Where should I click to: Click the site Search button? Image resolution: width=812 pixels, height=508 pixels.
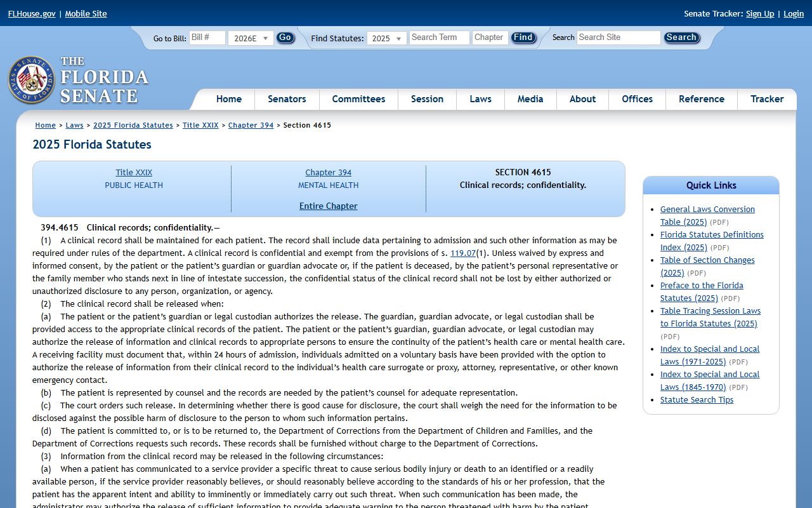click(x=681, y=37)
